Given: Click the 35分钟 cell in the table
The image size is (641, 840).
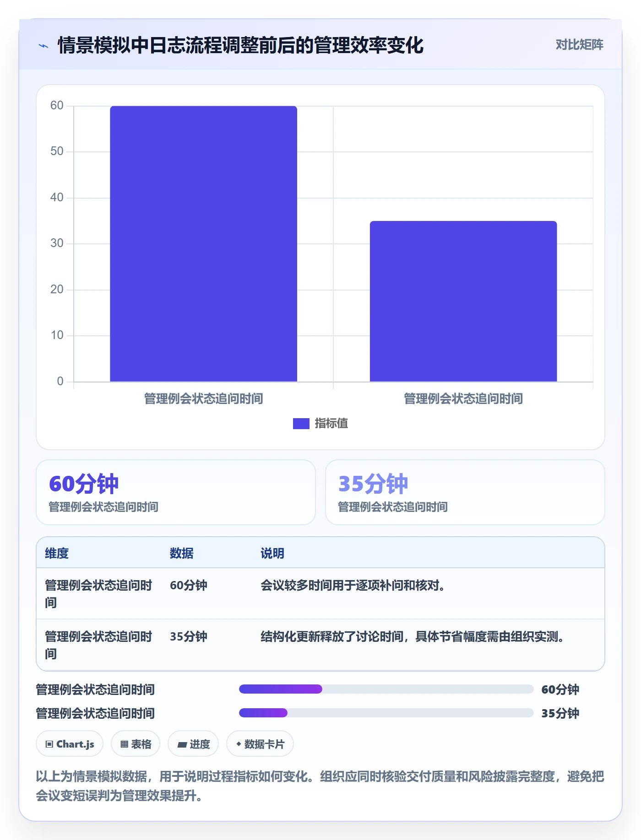Looking at the screenshot, I should [x=189, y=636].
